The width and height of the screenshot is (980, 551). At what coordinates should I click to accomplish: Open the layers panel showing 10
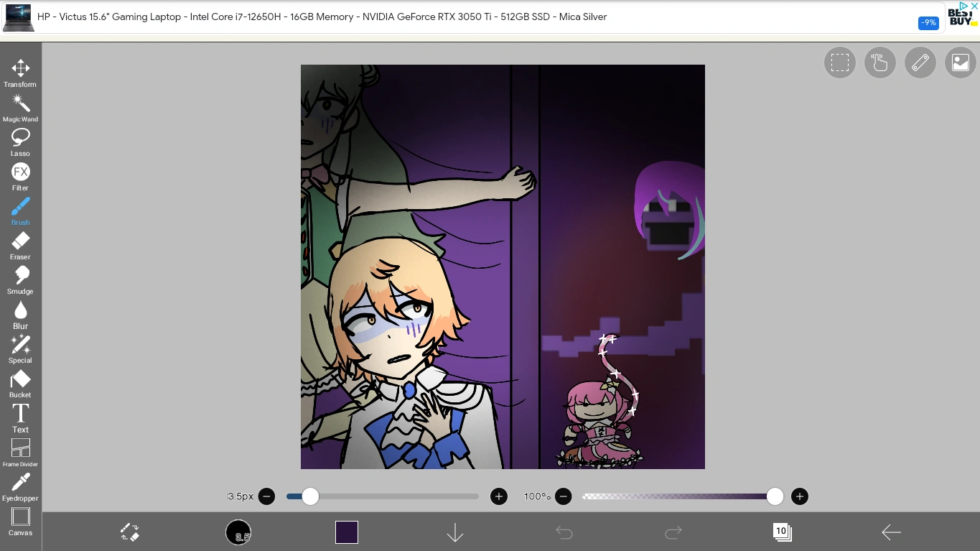[782, 532]
